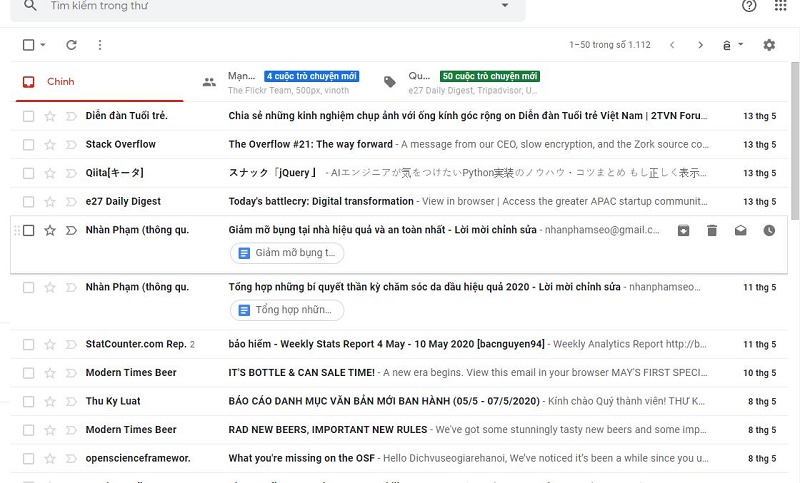Viewport: 800px width, 483px height.
Task: Select the Thu Ky Luat email checkbox
Action: pos(29,402)
